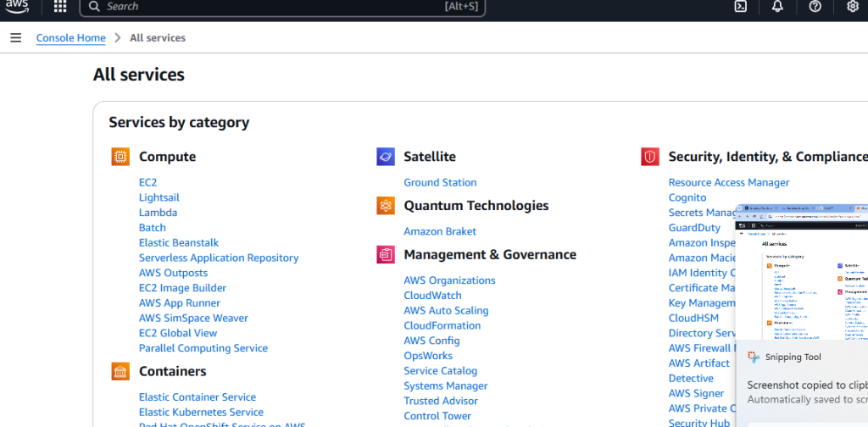
Task: Open the services grid menu icon
Action: point(60,7)
